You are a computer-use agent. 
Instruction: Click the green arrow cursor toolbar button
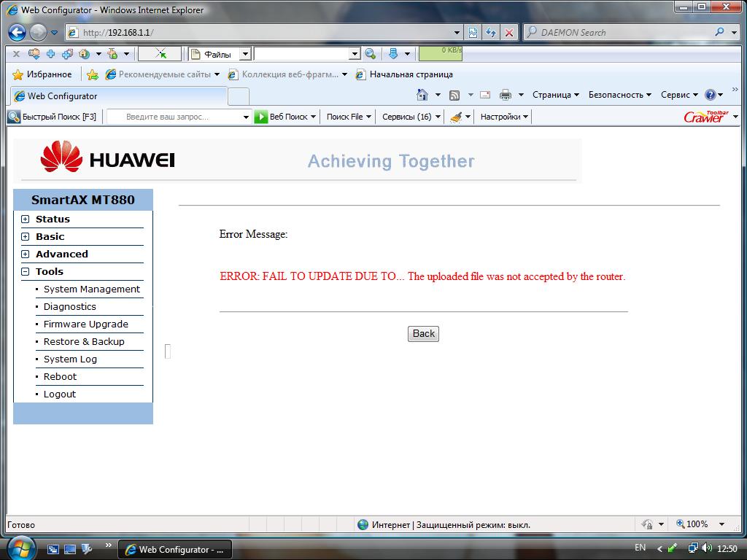[x=160, y=54]
